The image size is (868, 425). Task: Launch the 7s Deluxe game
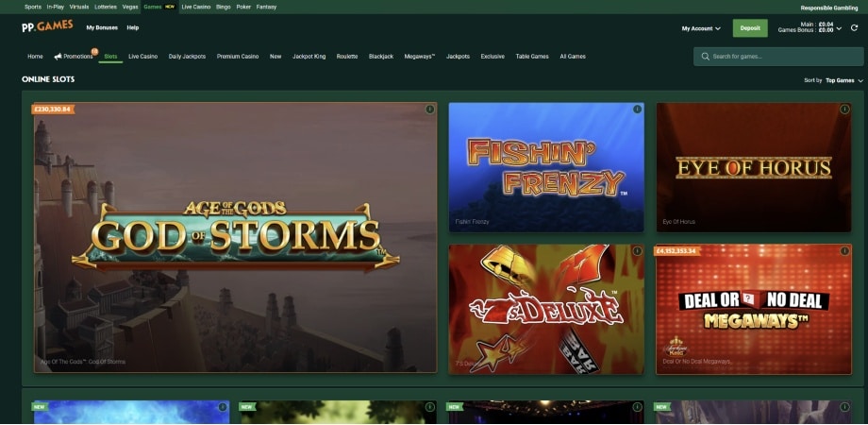[x=546, y=309]
